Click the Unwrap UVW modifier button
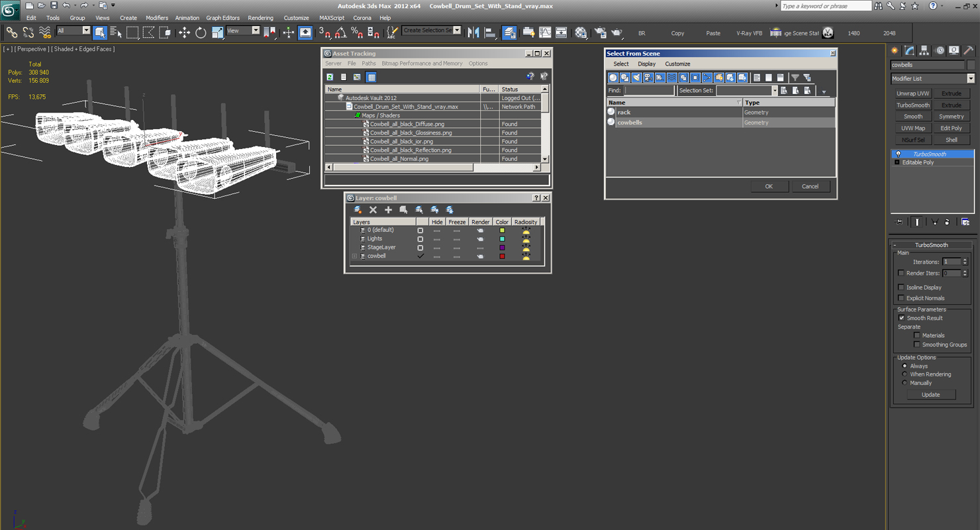The width and height of the screenshot is (980, 530). (913, 93)
